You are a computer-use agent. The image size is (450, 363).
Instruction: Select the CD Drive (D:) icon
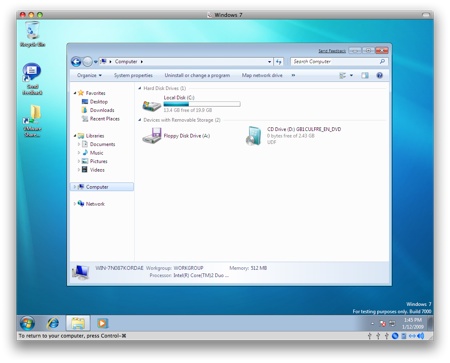254,136
